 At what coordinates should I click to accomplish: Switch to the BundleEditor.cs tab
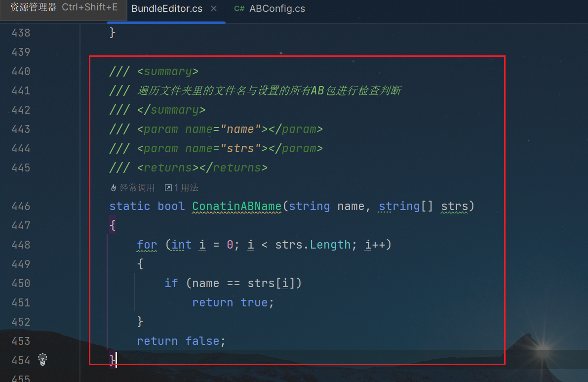(x=167, y=8)
